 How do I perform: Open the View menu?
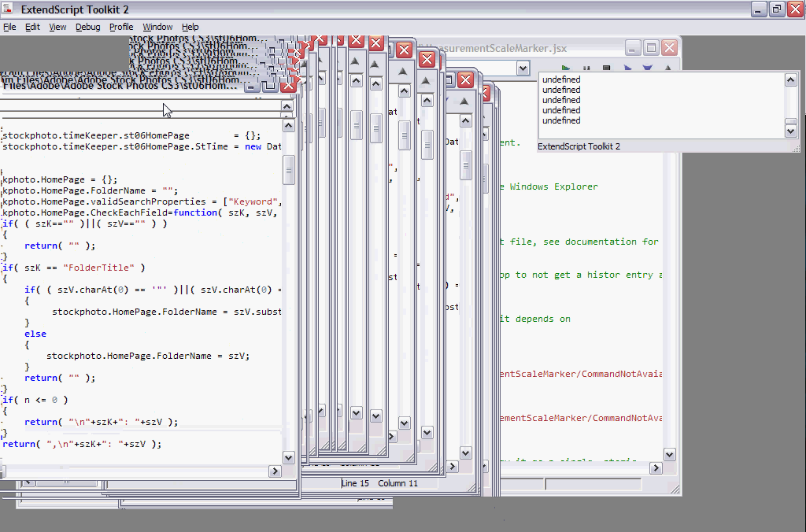(57, 28)
